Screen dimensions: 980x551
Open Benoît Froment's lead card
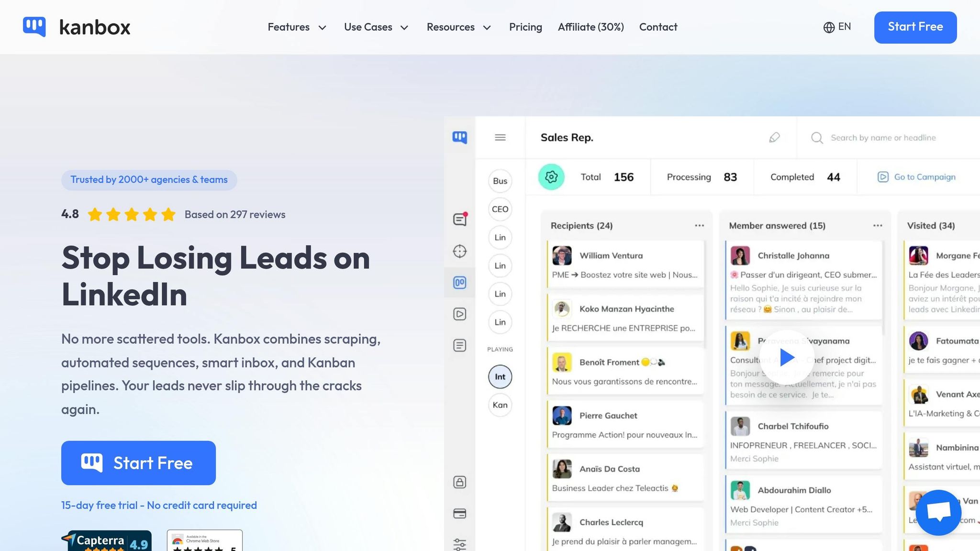coord(625,371)
